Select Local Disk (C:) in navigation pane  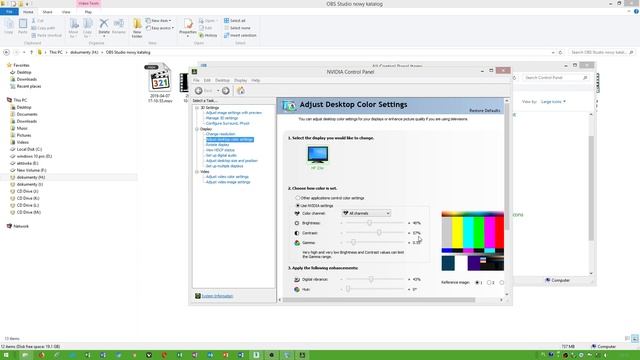[29, 149]
